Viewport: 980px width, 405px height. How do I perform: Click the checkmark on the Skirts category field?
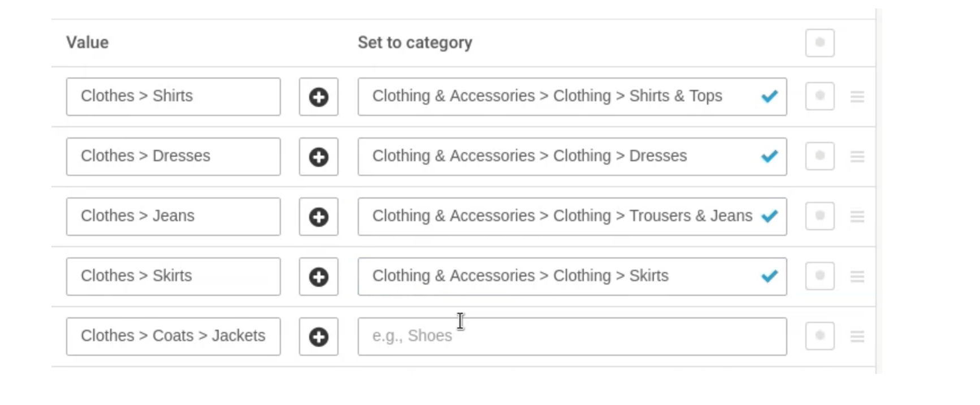click(769, 277)
